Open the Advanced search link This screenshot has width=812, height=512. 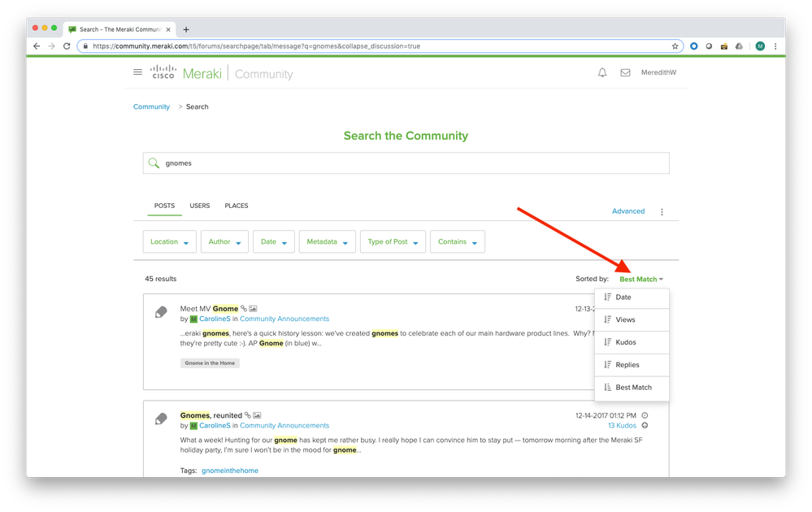tap(627, 211)
